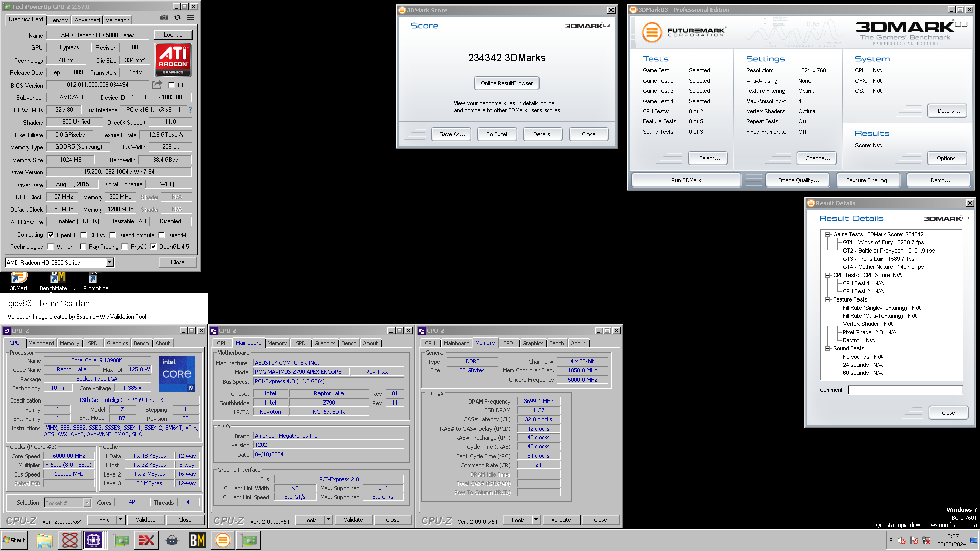The image size is (980, 551).
Task: Collapse the Sound Tests tree node
Action: click(x=828, y=348)
